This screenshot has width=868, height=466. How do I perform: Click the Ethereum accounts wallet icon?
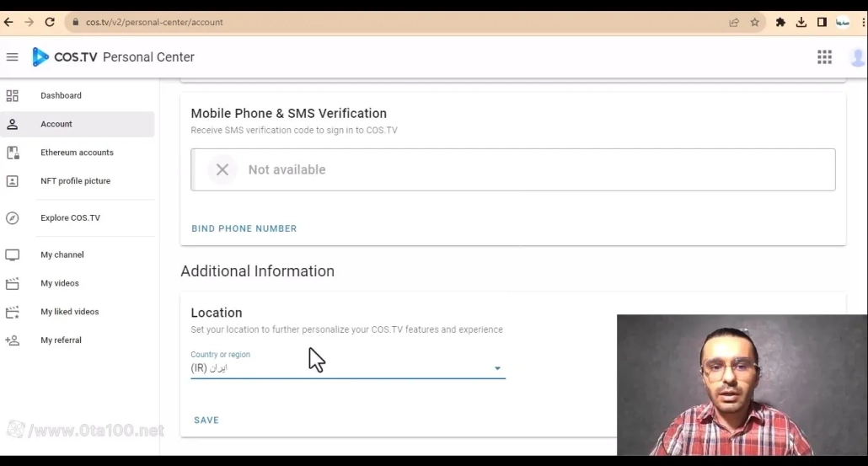point(13,153)
